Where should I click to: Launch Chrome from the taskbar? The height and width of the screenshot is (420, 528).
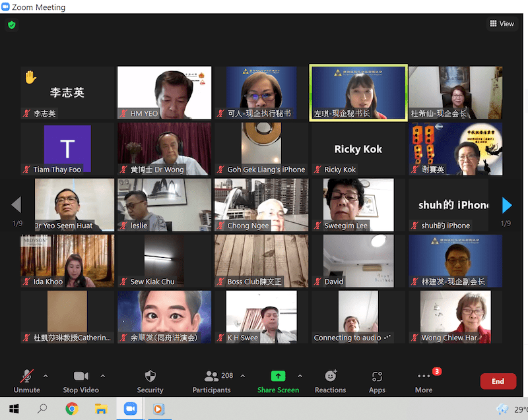71,409
